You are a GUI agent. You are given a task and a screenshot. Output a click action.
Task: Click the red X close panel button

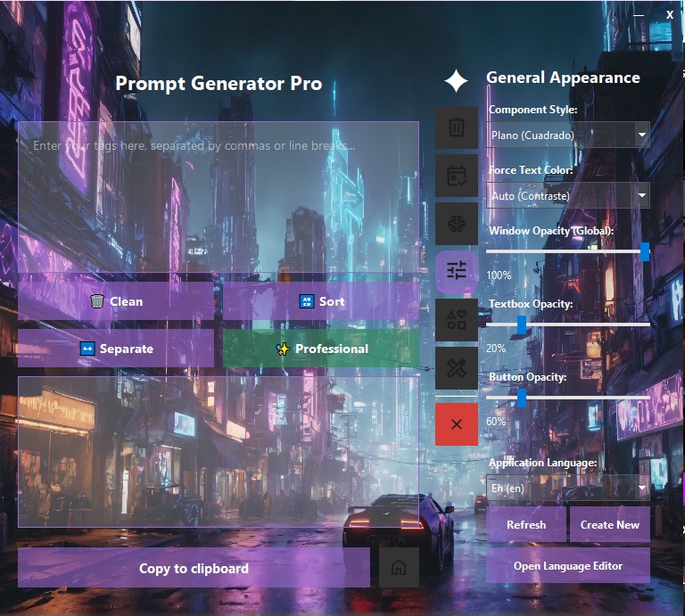[457, 424]
